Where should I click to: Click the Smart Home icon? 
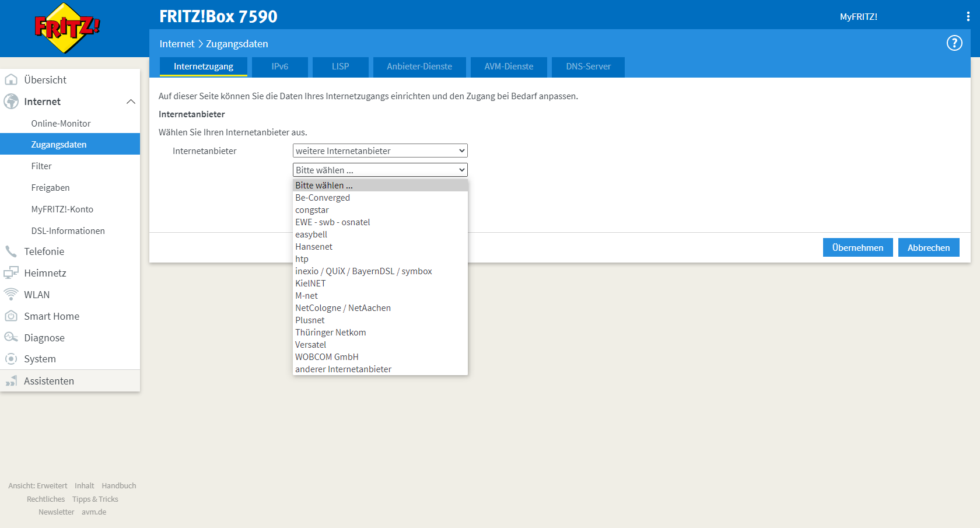coord(11,316)
